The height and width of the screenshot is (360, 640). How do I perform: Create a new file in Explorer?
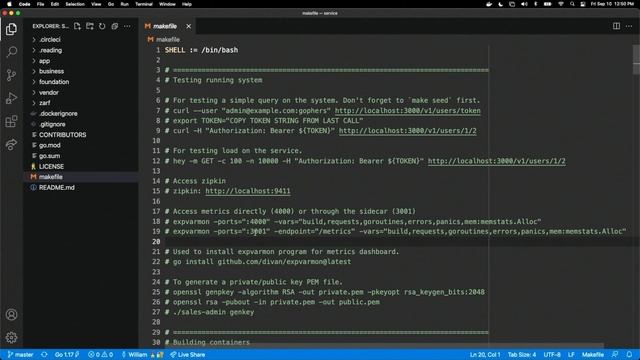pos(77,26)
